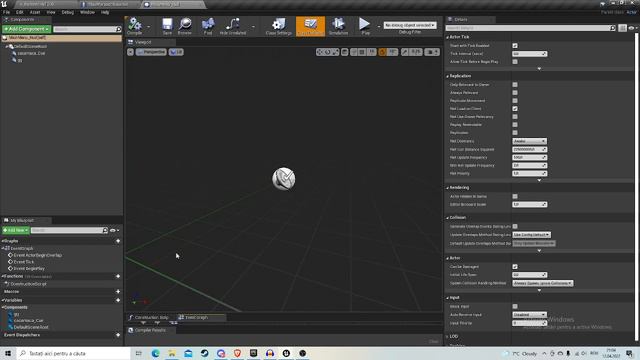The height and width of the screenshot is (360, 640).
Task: Show advanced Replication properties arrow
Action: pos(539,180)
